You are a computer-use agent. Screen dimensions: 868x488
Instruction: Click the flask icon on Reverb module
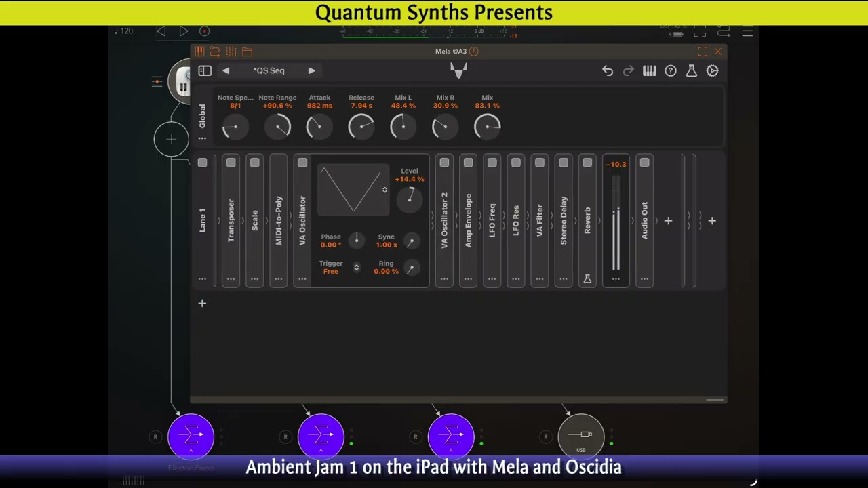click(587, 279)
